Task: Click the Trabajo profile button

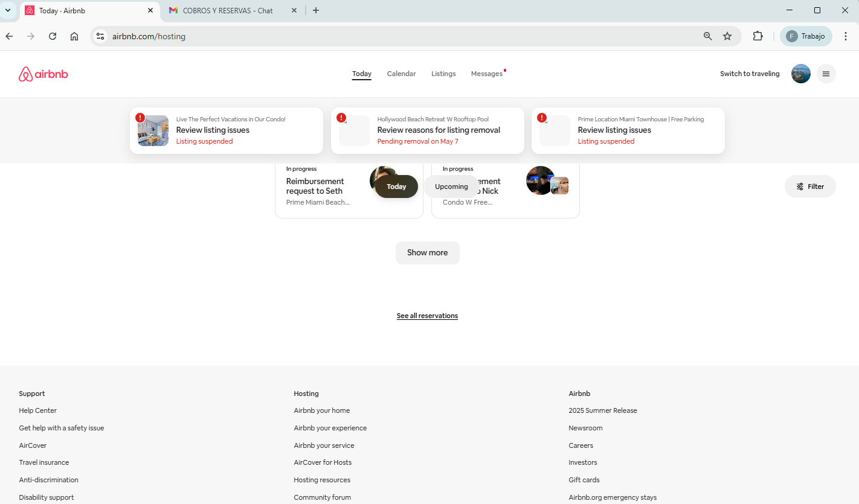Action: (x=806, y=36)
